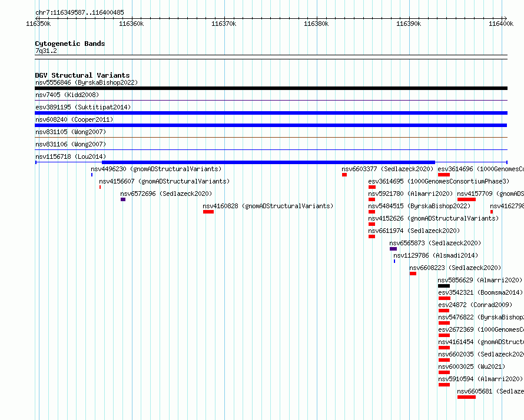Image resolution: width=524 pixels, height=420 pixels.
Task: Open variant esv3891195 (Suktitipat2014) label
Action: [83, 107]
